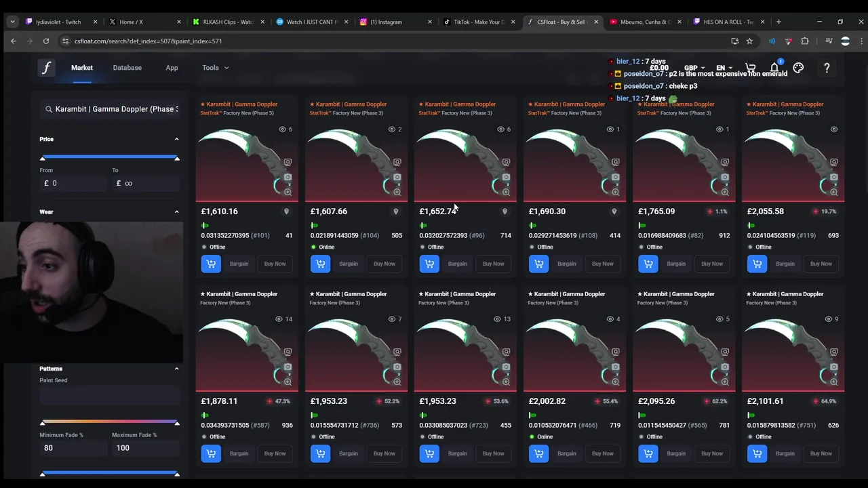Switch to the Home / X browser tab

pos(143,22)
